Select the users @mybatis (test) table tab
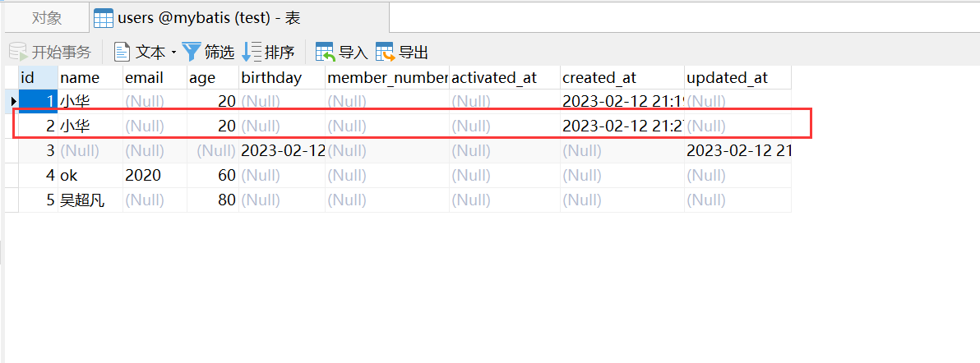The width and height of the screenshot is (980, 363). [x=240, y=18]
